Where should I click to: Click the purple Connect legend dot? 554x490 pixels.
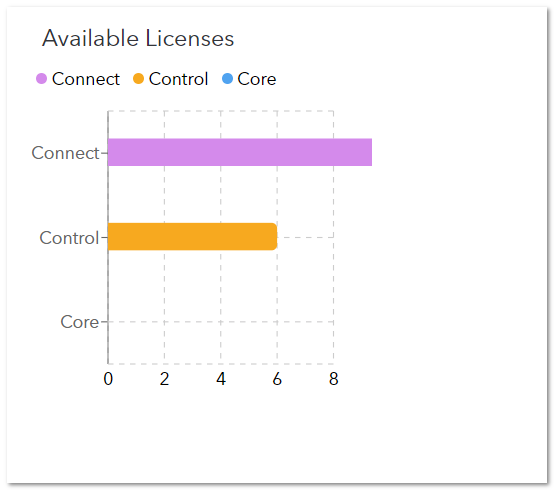[x=41, y=78]
